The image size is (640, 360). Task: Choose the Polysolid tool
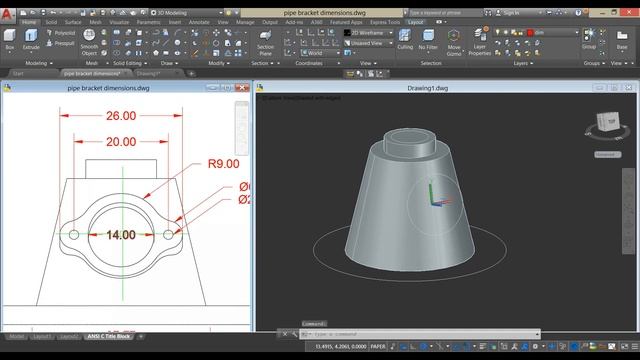(x=61, y=33)
